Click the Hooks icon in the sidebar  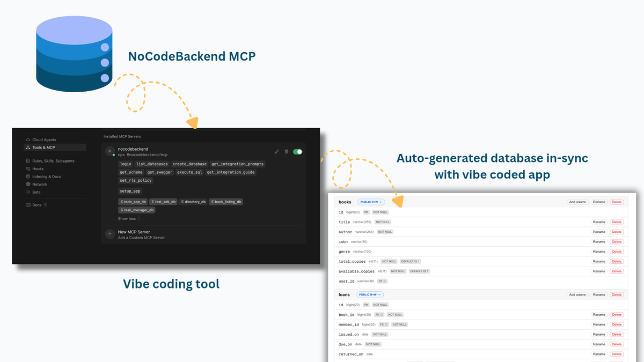[x=28, y=168]
